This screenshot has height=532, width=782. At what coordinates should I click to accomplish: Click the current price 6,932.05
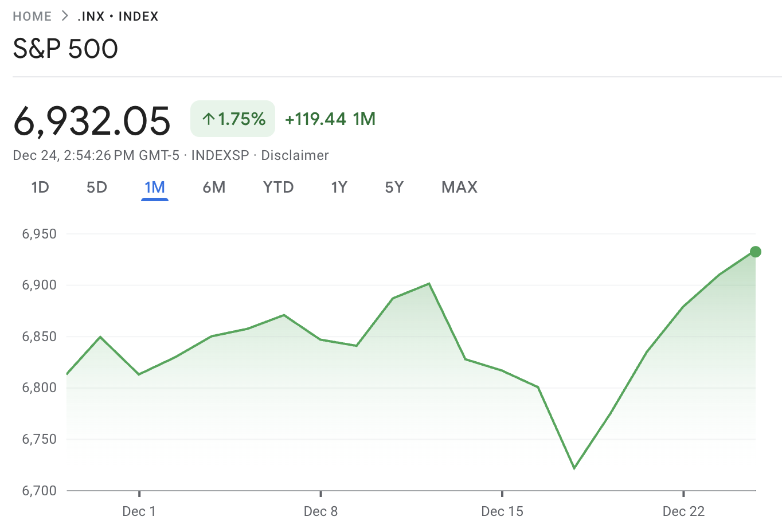92,119
